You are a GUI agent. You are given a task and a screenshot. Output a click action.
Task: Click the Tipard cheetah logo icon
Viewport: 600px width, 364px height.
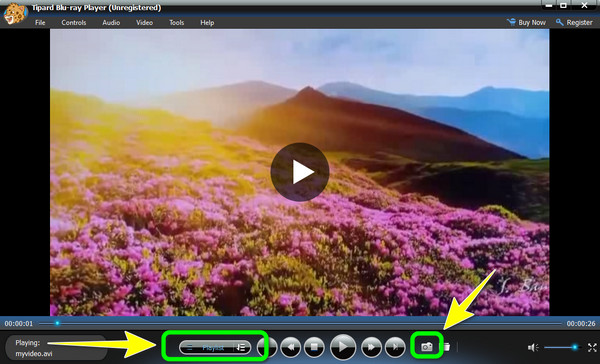coord(15,13)
